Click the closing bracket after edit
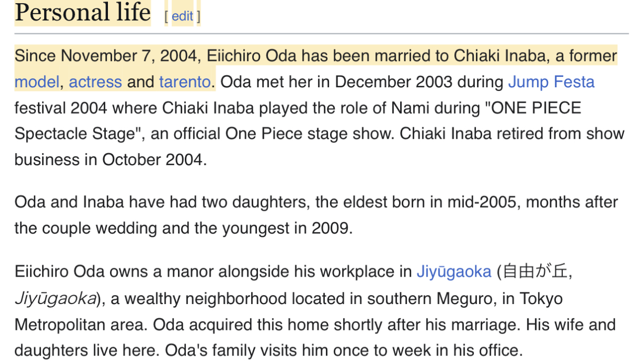The height and width of the screenshot is (364, 637). click(x=198, y=16)
